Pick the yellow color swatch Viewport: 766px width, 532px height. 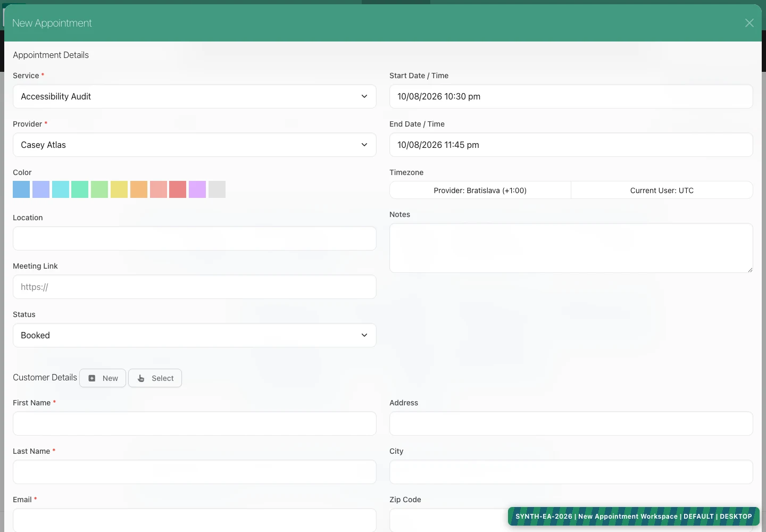119,189
